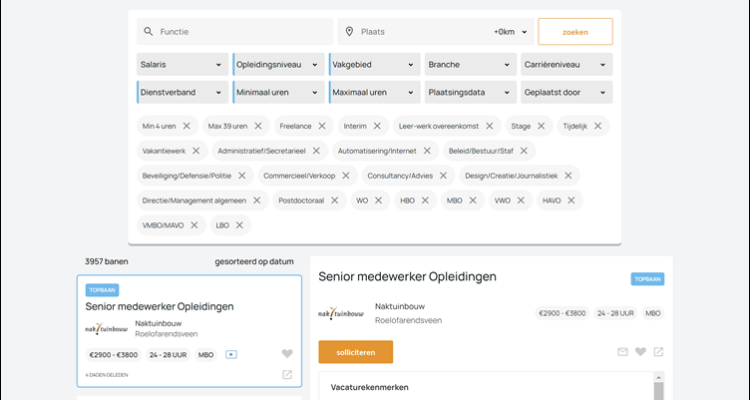Open job in new window from list card icon
This screenshot has width=750, height=400.
[x=287, y=375]
